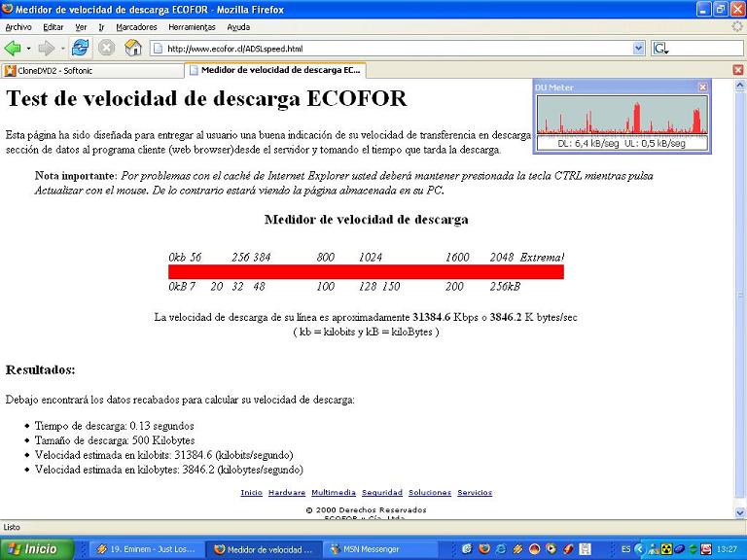The height and width of the screenshot is (560, 747).
Task: Open the Ayuda menu
Action: click(x=238, y=27)
